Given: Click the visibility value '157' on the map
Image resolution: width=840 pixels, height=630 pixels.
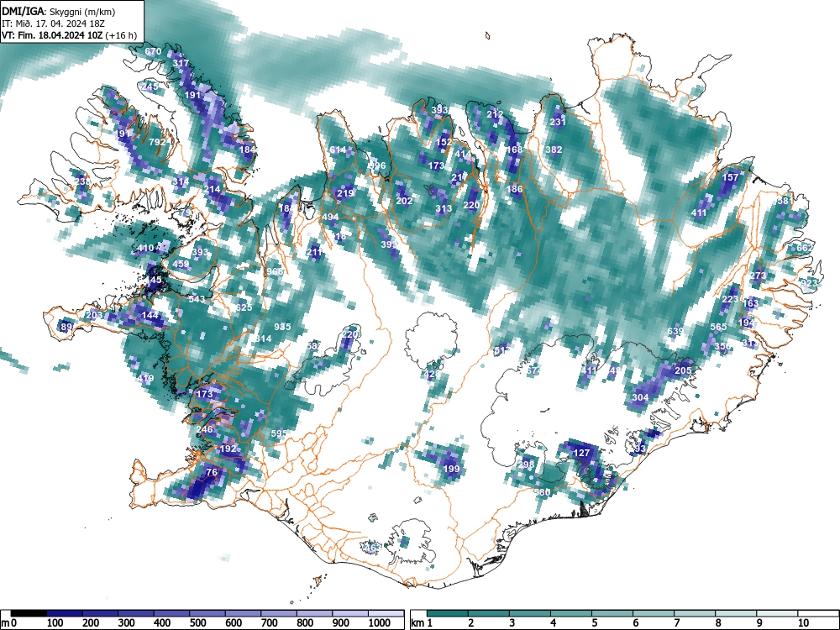Looking at the screenshot, I should pos(731,177).
